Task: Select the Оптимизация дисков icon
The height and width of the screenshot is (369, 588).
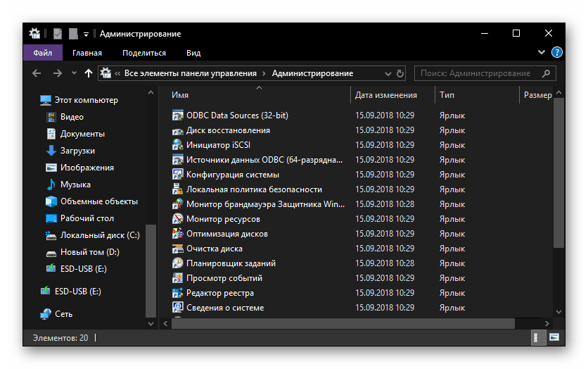Action: coord(178,234)
